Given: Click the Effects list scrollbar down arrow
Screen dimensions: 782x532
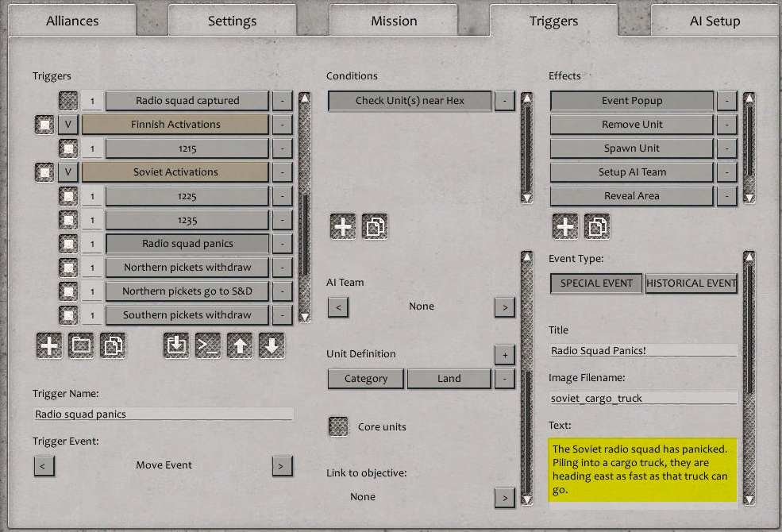Looking at the screenshot, I should pos(749,198).
